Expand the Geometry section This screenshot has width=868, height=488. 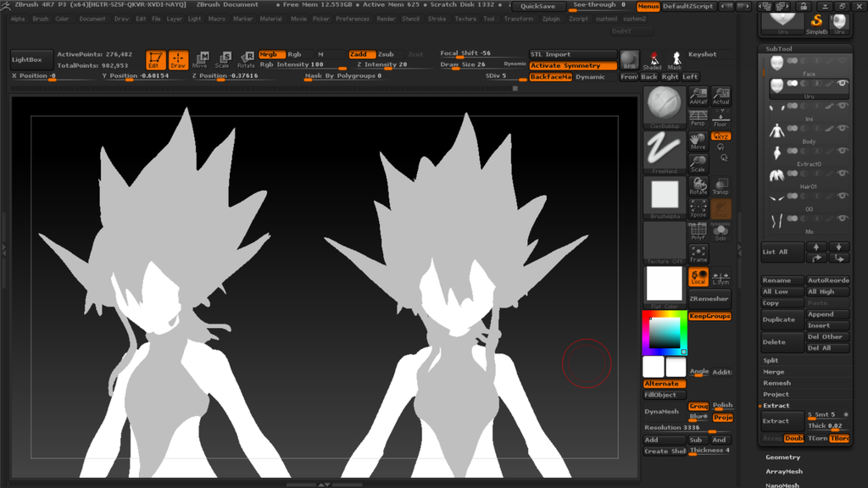(782, 457)
